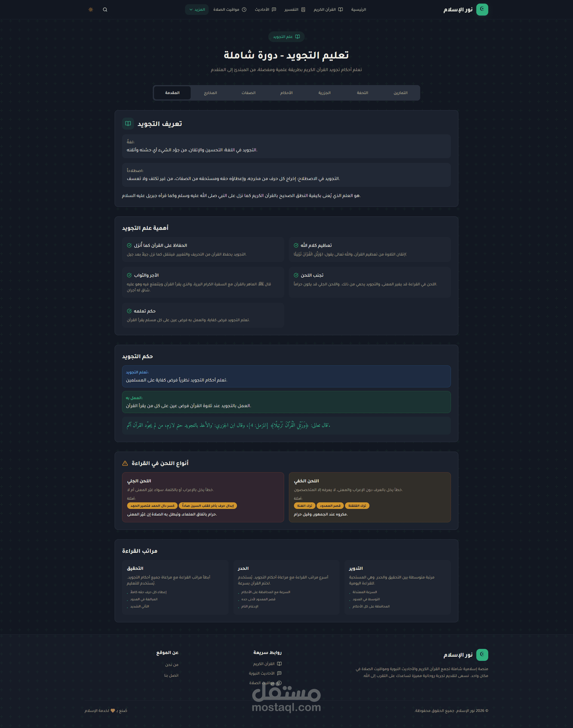Viewport: 573px width, 728px height.
Task: Click the علم التجويد badge
Action: coord(286,37)
